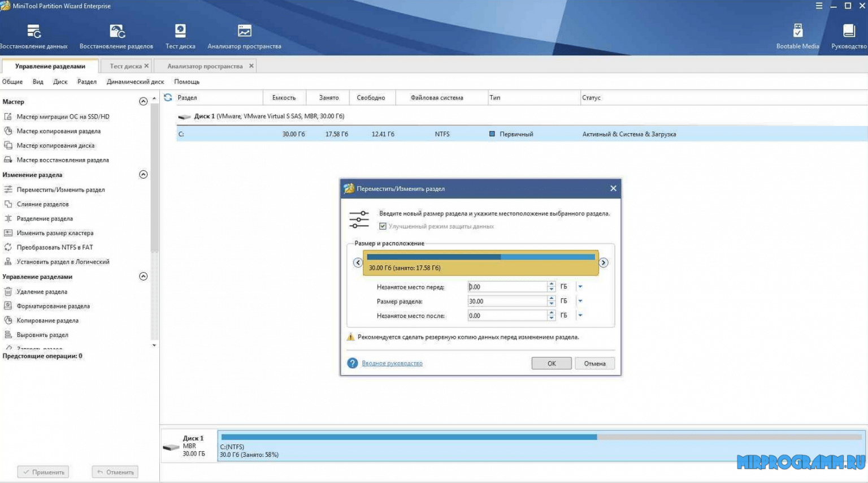
Task: Open the Вводное руководство link
Action: [x=392, y=363]
